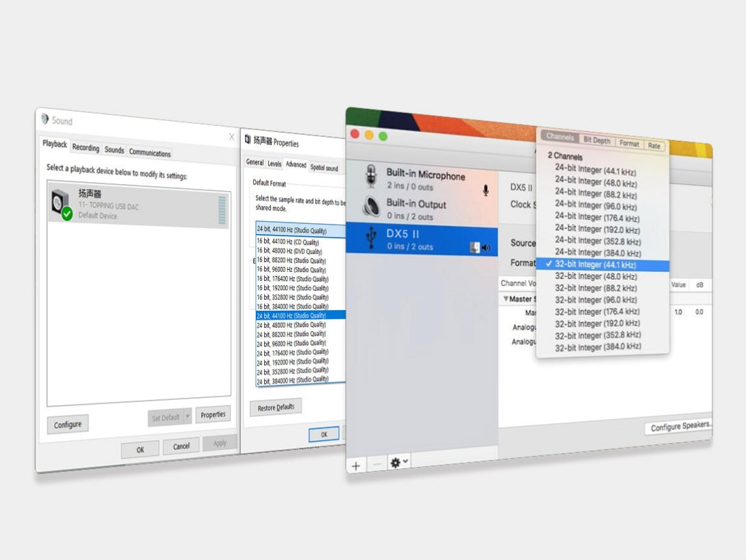Click the microphone indicator beside Built-in Microphone
The height and width of the screenshot is (560, 746).
[x=486, y=191]
